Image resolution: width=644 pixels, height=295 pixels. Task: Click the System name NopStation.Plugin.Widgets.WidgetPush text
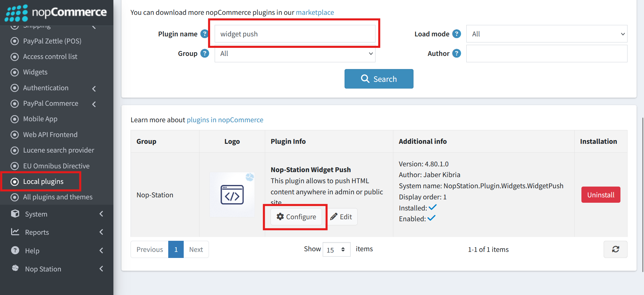481,186
